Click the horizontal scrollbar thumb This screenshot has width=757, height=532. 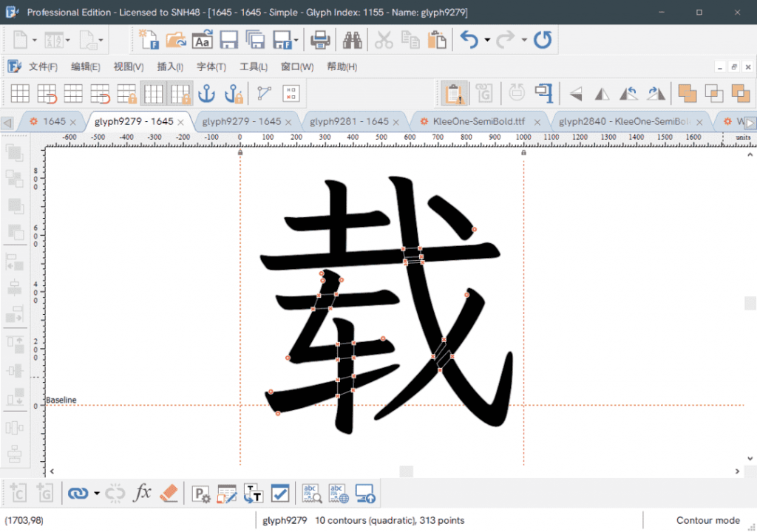(x=406, y=471)
